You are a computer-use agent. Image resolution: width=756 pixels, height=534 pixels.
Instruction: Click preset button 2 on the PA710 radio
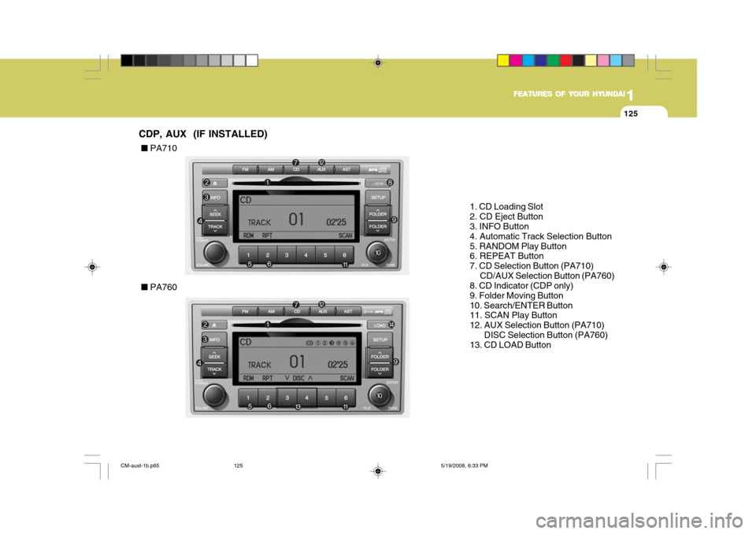[268, 254]
